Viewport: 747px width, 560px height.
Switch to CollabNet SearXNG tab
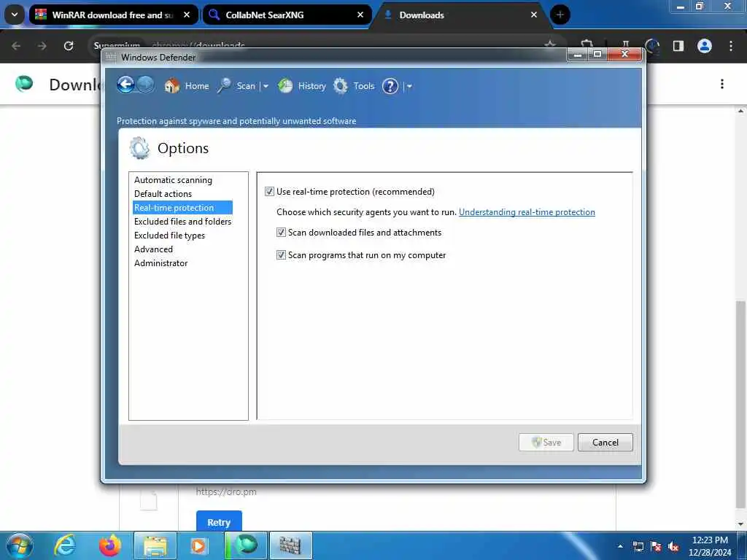tap(287, 15)
